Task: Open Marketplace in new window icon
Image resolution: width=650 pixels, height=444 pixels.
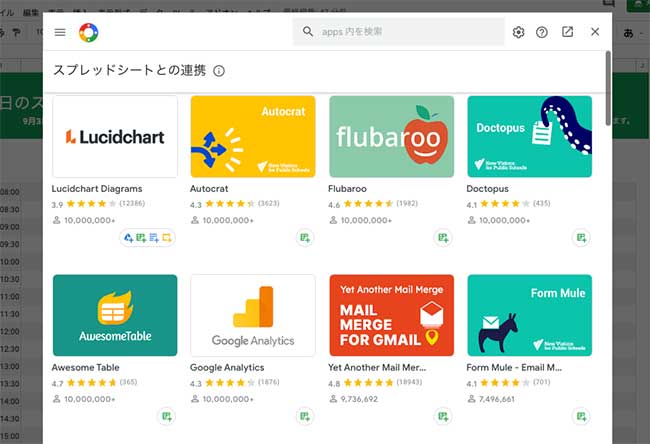Action: [568, 32]
